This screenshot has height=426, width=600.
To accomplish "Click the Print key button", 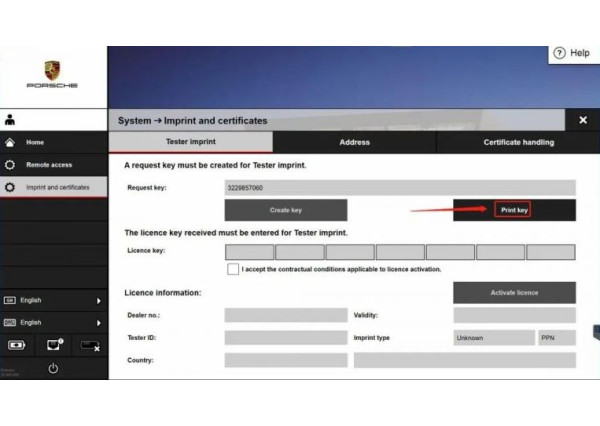I will pyautogui.click(x=514, y=210).
